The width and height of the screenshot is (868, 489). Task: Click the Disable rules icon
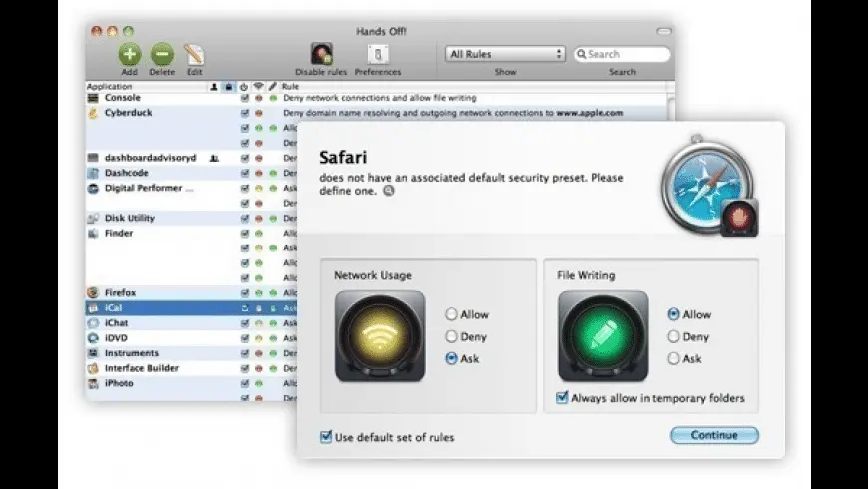pos(321,54)
